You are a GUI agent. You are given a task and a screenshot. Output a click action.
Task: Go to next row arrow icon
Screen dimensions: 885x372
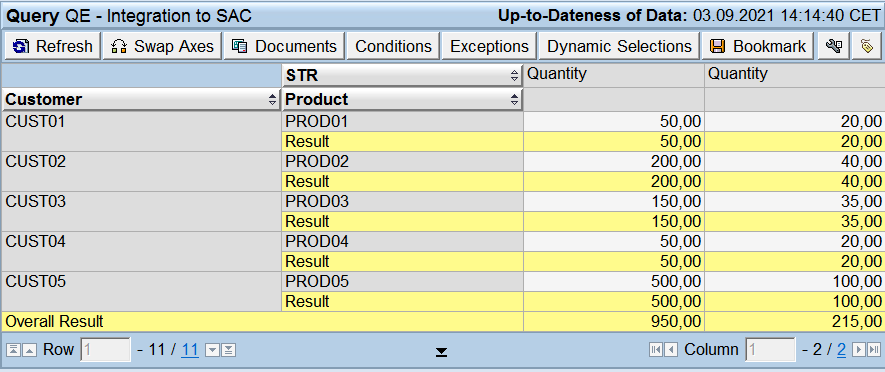(x=212, y=350)
